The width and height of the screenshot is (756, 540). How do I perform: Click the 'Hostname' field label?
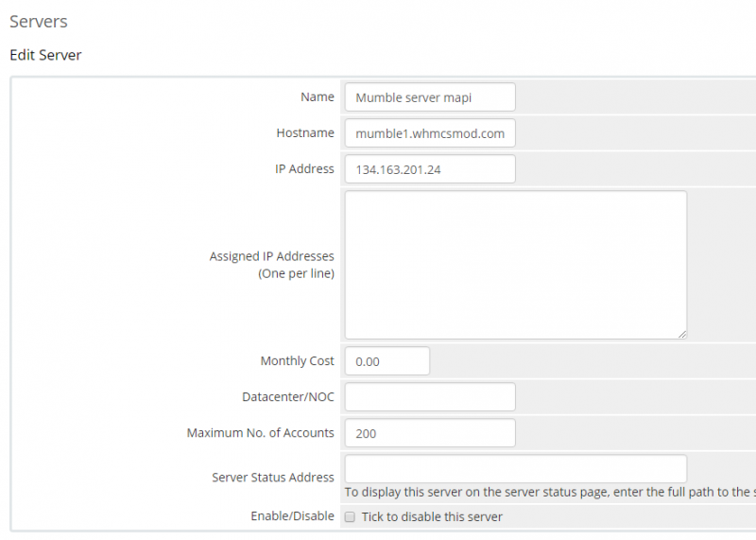tap(305, 132)
